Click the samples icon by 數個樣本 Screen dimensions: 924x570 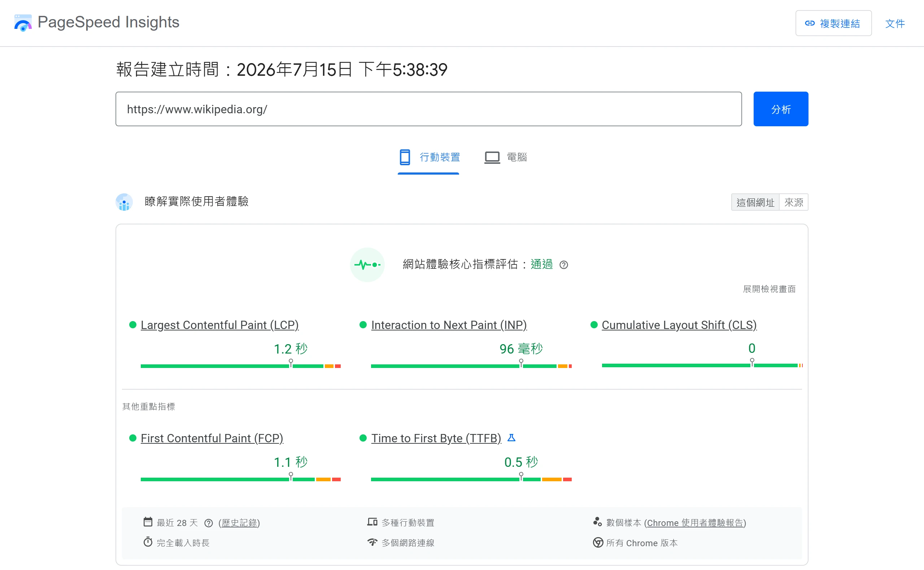(597, 522)
